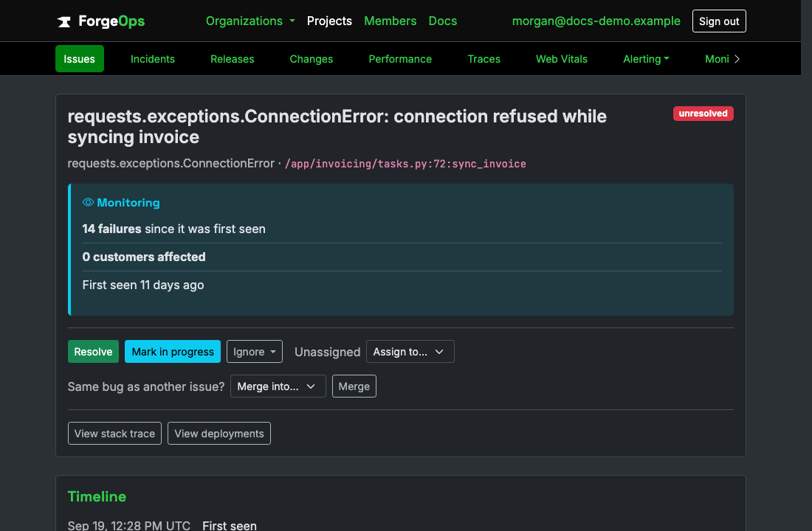812x531 pixels.
Task: Click View stack trace button
Action: pyautogui.click(x=114, y=434)
